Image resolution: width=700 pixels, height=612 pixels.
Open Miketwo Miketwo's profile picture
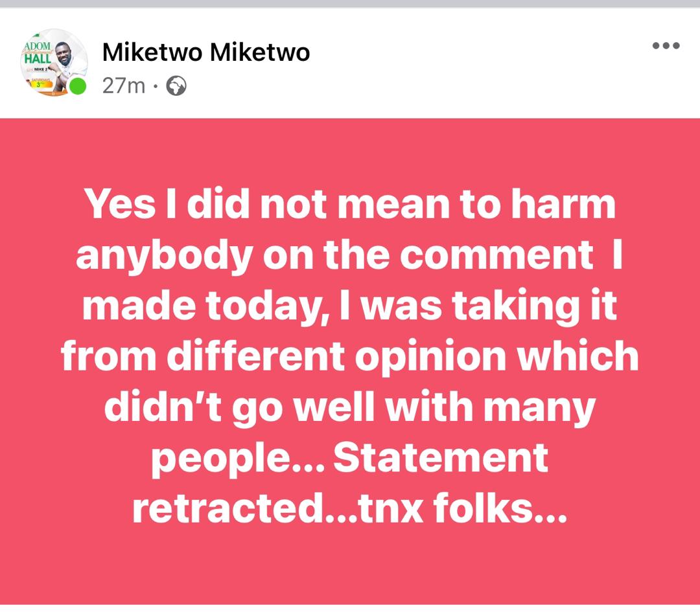[x=54, y=62]
